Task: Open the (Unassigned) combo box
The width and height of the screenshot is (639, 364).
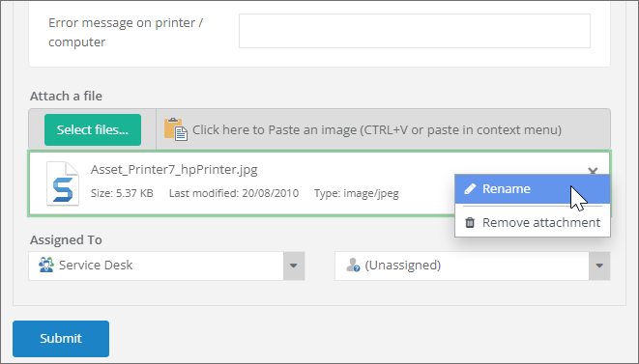Action: pos(473,266)
